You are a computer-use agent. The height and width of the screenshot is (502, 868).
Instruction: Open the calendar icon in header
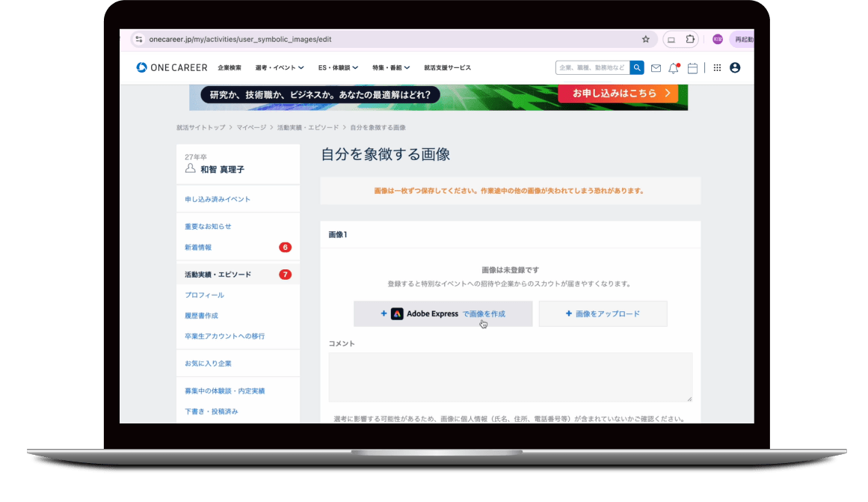click(692, 68)
